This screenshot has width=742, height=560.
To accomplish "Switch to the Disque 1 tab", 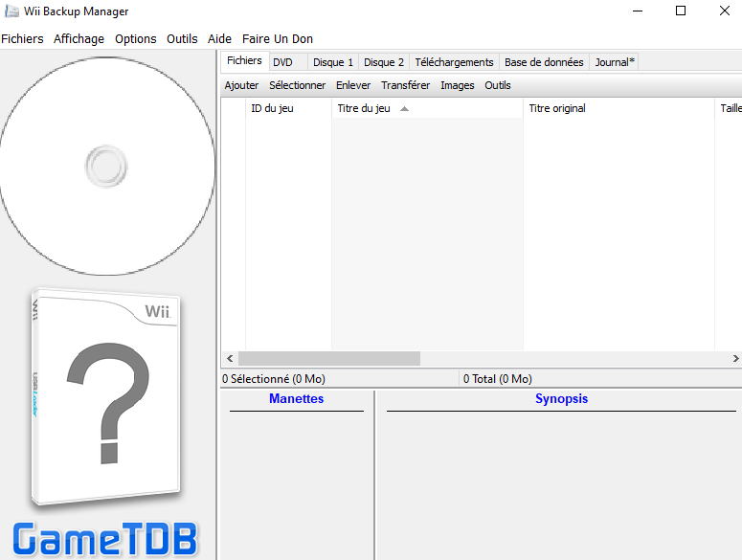I will pyautogui.click(x=333, y=62).
